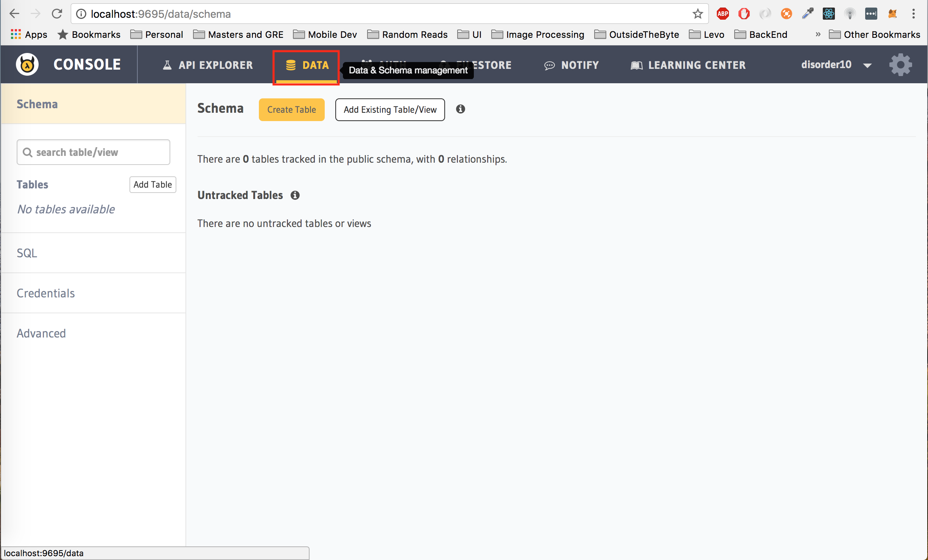Click info icon next to Untracked Tables
This screenshot has width=928, height=560.
pyautogui.click(x=295, y=195)
